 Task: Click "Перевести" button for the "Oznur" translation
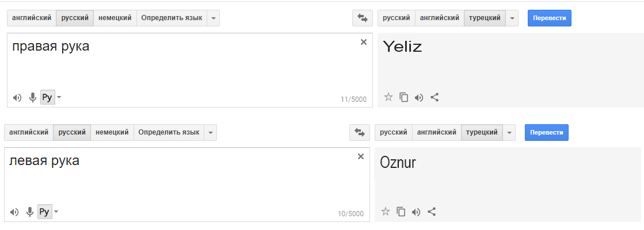pyautogui.click(x=546, y=132)
